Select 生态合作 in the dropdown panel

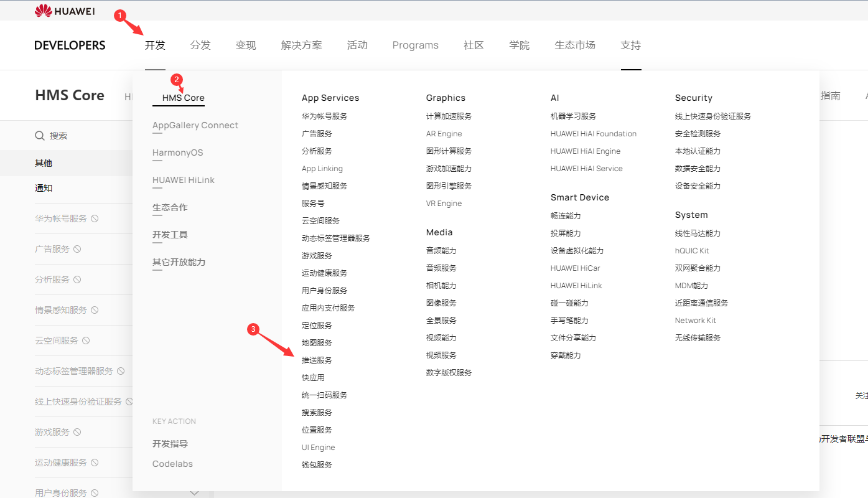click(x=170, y=207)
